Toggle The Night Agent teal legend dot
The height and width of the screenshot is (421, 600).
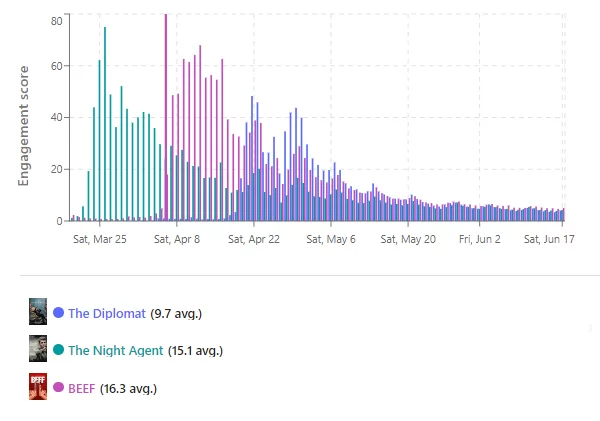click(x=58, y=351)
